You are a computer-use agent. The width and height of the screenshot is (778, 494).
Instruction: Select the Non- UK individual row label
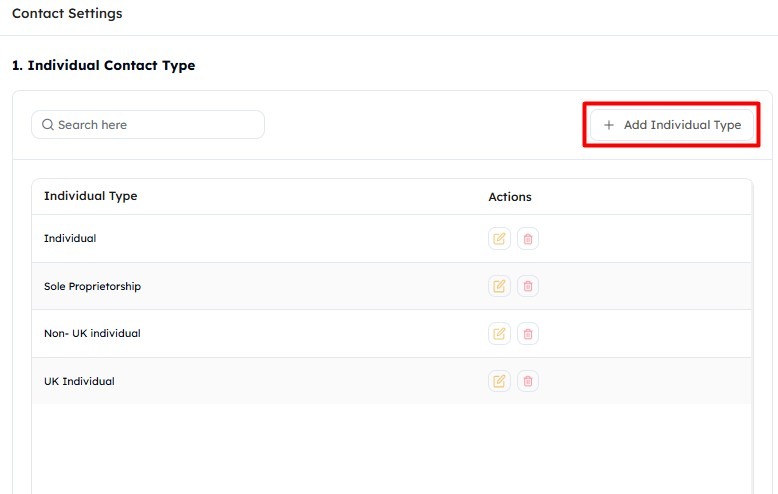(x=92, y=333)
